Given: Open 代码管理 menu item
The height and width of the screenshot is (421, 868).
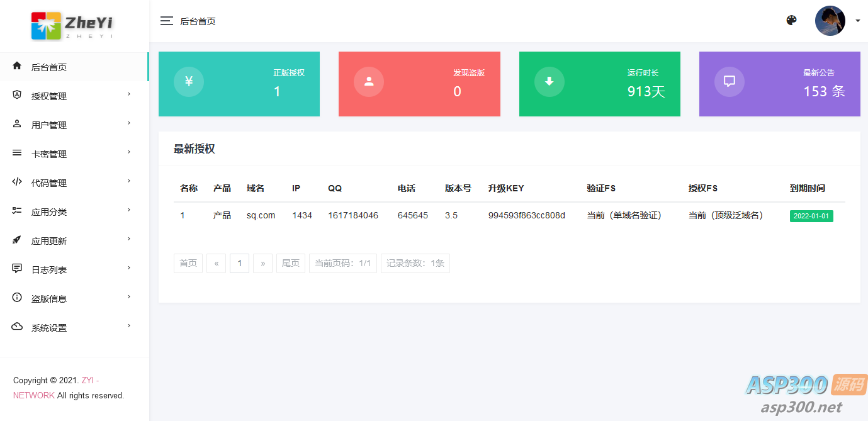Looking at the screenshot, I should [74, 182].
